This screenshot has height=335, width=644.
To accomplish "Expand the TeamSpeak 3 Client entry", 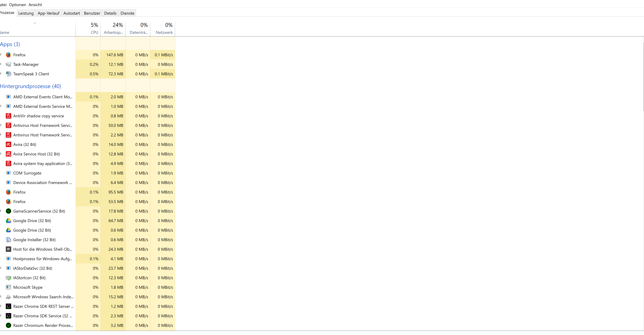I will 1,73.
